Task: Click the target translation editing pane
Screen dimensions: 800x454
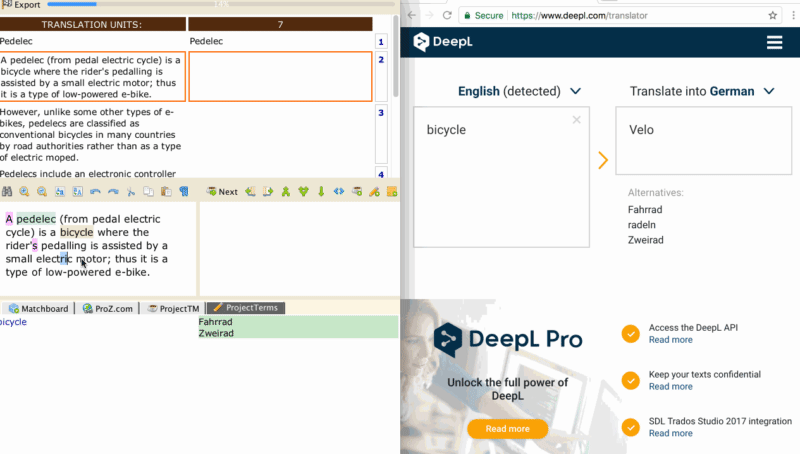Action: point(299,248)
